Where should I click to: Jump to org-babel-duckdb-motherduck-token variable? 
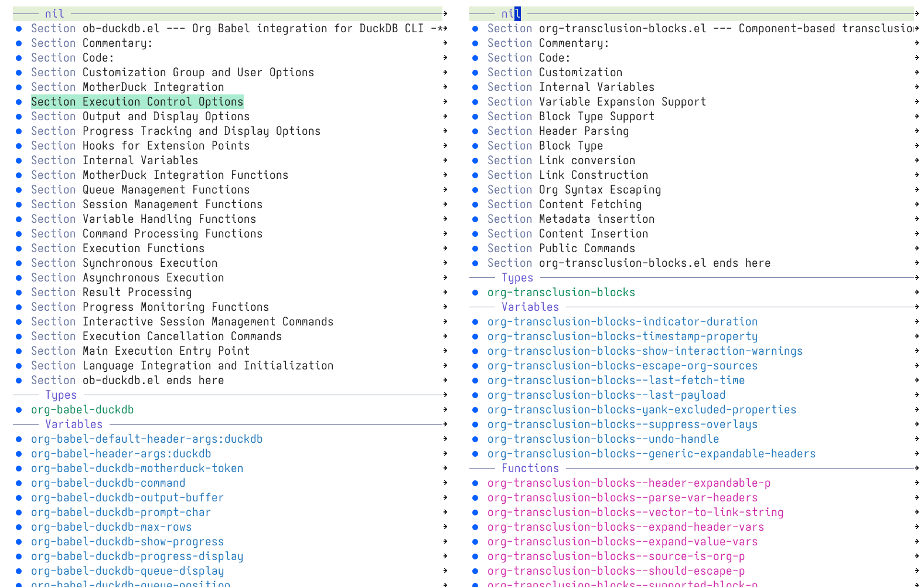(137, 468)
